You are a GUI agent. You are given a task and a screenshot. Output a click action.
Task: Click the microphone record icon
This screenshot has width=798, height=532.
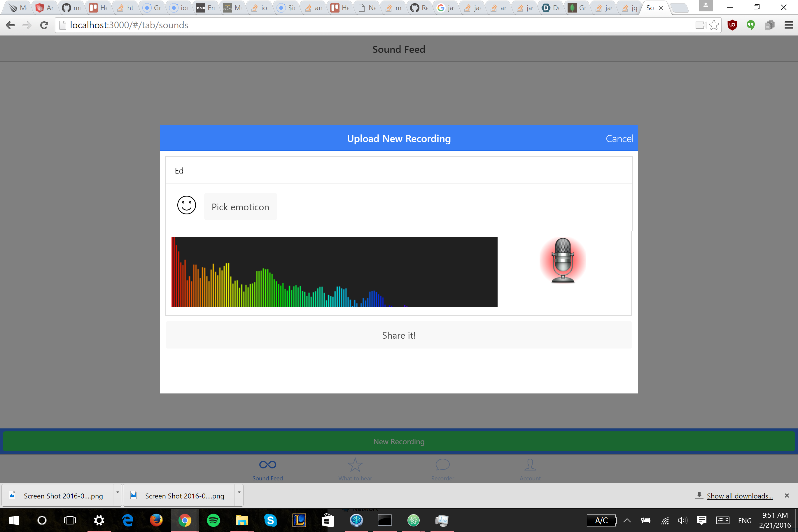click(x=563, y=260)
